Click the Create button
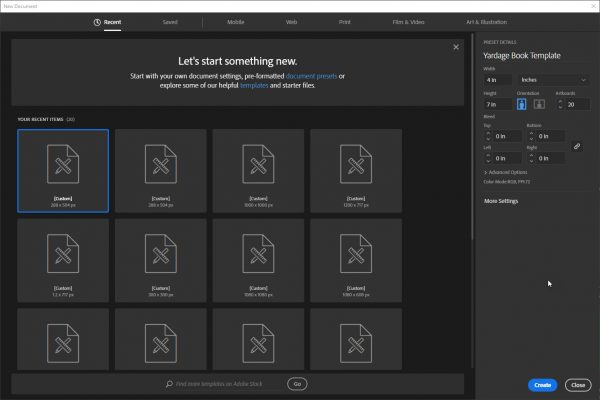600x400 pixels. 542,385
